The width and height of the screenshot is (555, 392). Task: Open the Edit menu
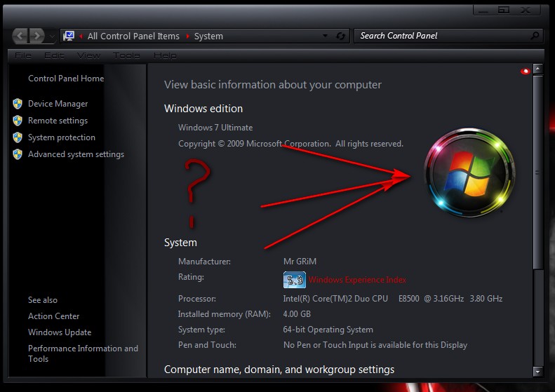[x=54, y=55]
